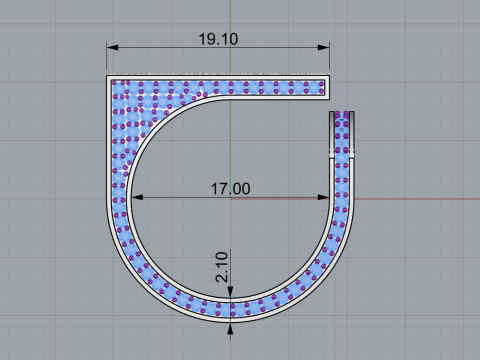Click the 2.10 dimension label
The image size is (480, 360).
coord(222,267)
